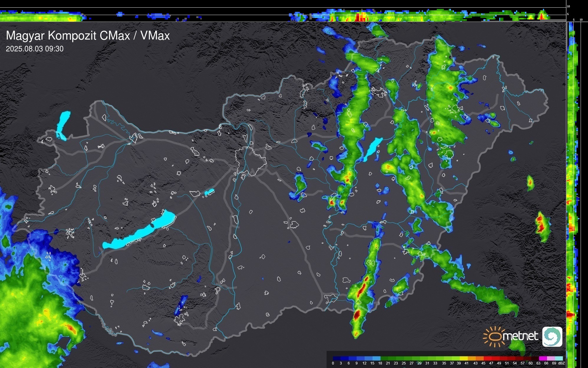The image size is (588, 368).
Task: Select the dark blue 0 dBZ legend swatch
Action: [x=337, y=358]
